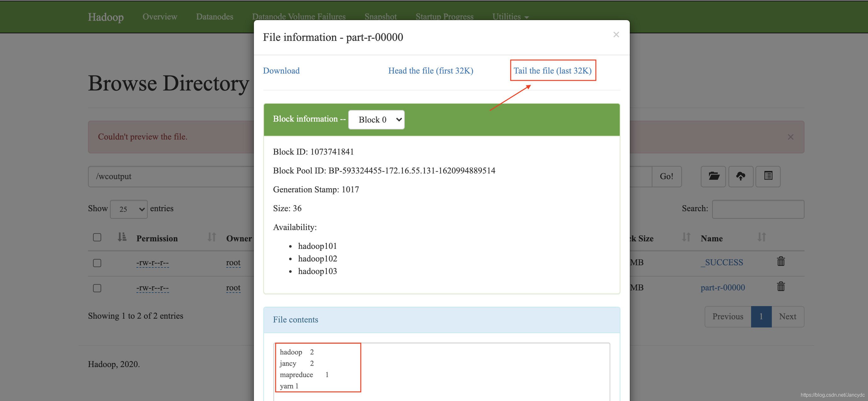This screenshot has height=401, width=868.
Task: Sort by the Name column arrows
Action: coord(761,237)
